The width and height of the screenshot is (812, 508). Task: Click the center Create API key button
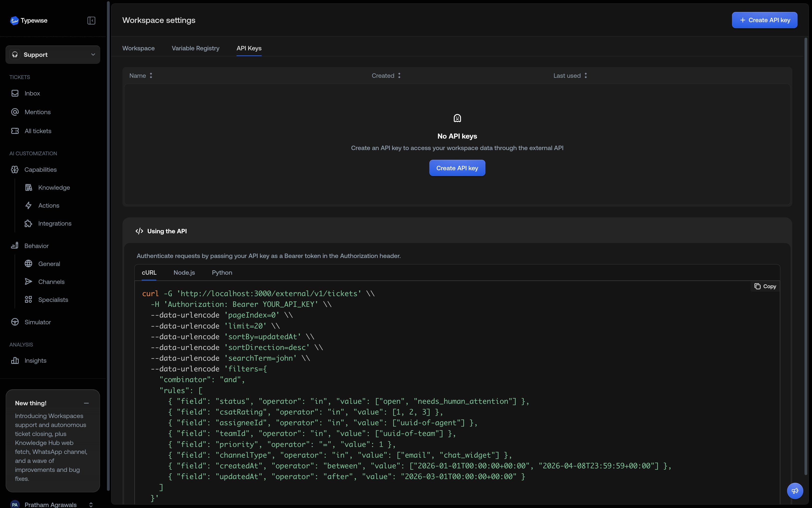tap(457, 168)
